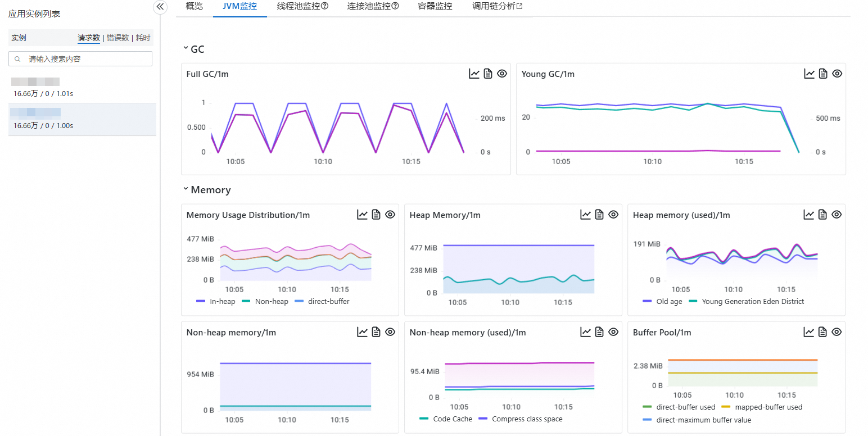This screenshot has height=436, width=868.
Task: Collapse the Memory section
Action: point(186,190)
